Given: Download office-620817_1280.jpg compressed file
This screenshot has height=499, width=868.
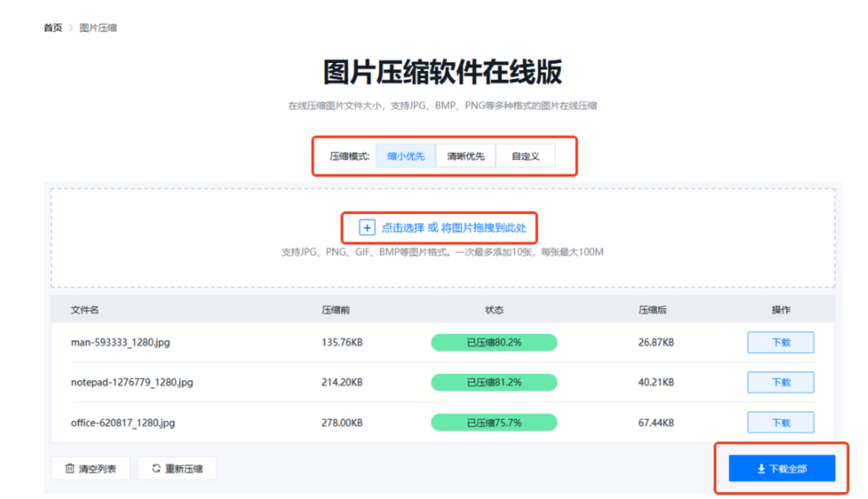Looking at the screenshot, I should point(780,423).
